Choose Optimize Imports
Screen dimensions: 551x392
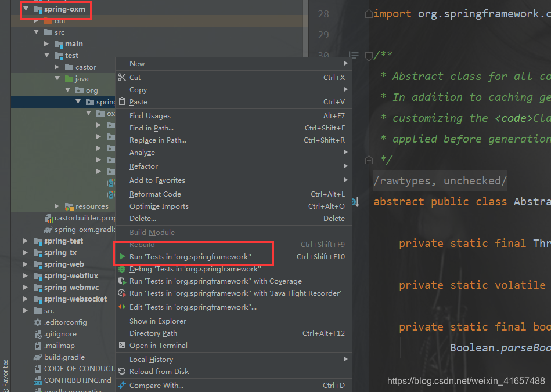click(x=233, y=206)
